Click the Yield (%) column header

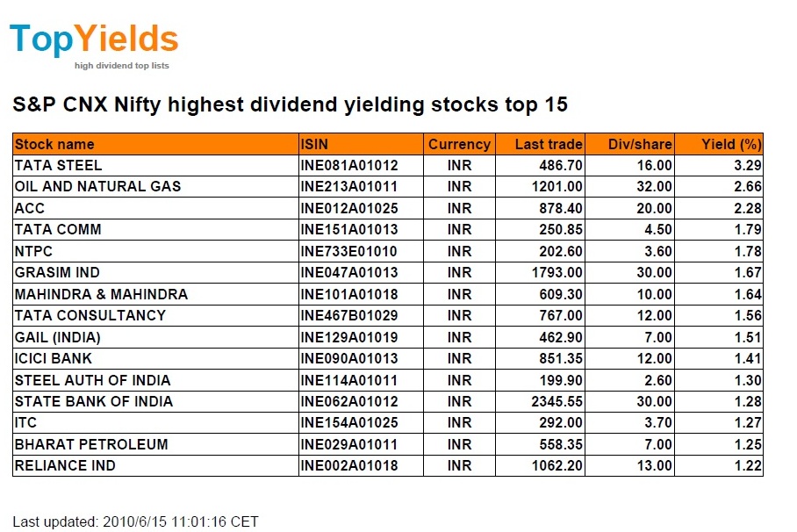pyautogui.click(x=731, y=144)
